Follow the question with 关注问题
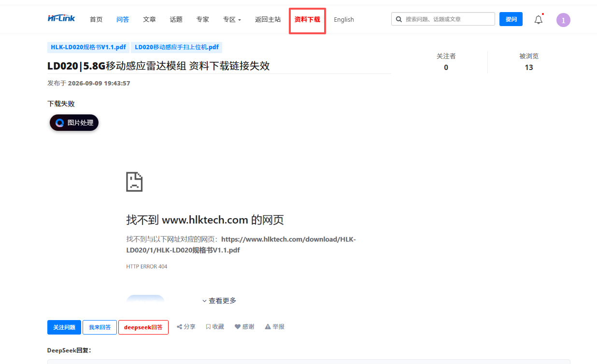597x364 pixels. tap(64, 327)
